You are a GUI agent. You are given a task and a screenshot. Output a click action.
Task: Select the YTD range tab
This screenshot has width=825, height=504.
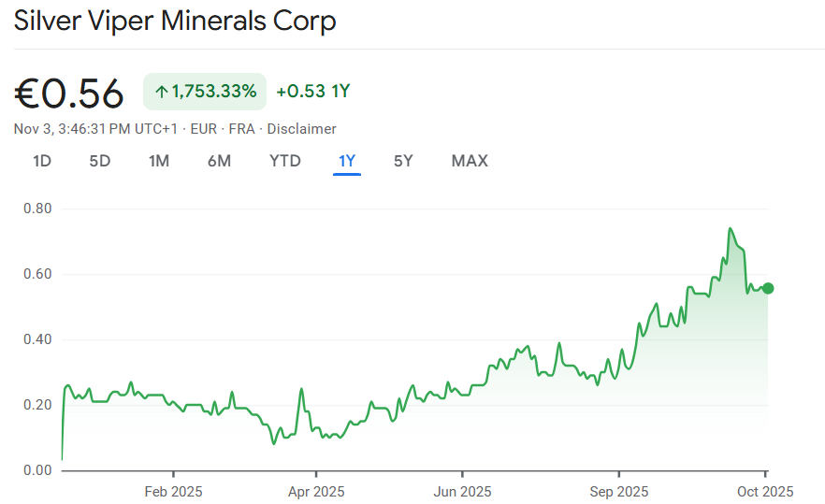coord(285,161)
